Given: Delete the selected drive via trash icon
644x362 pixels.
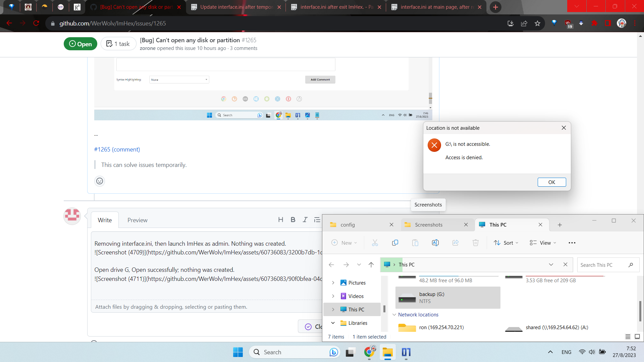Looking at the screenshot, I should click(476, 243).
